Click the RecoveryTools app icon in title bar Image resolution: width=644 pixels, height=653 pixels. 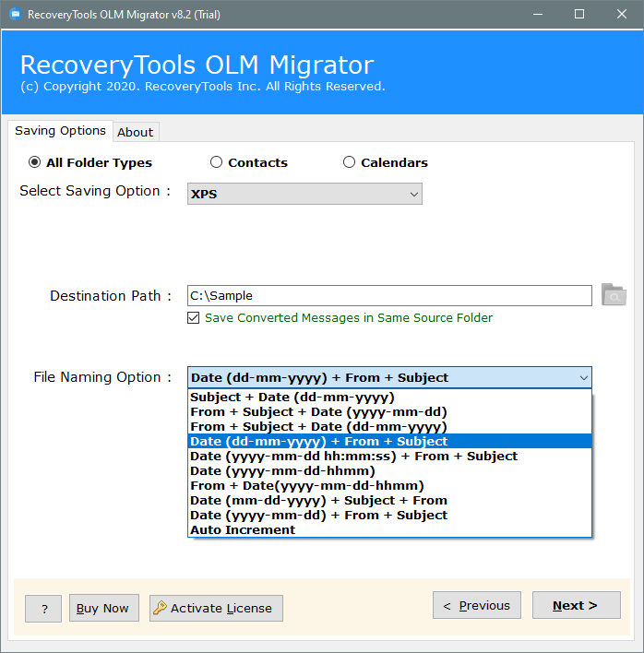(x=16, y=14)
